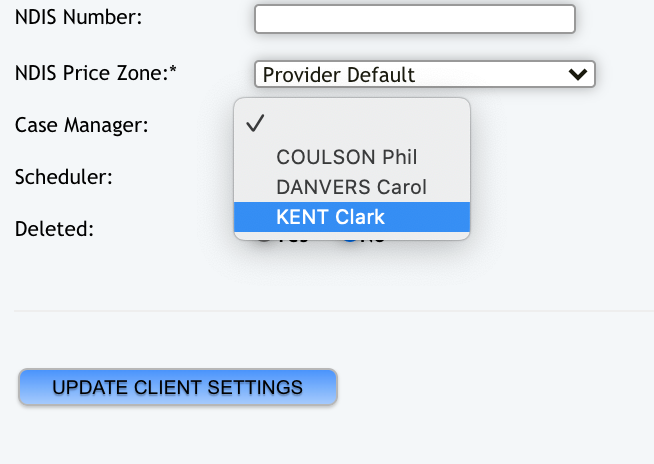This screenshot has height=464, width=654.
Task: Click the Deleted label
Action: pyautogui.click(x=54, y=229)
